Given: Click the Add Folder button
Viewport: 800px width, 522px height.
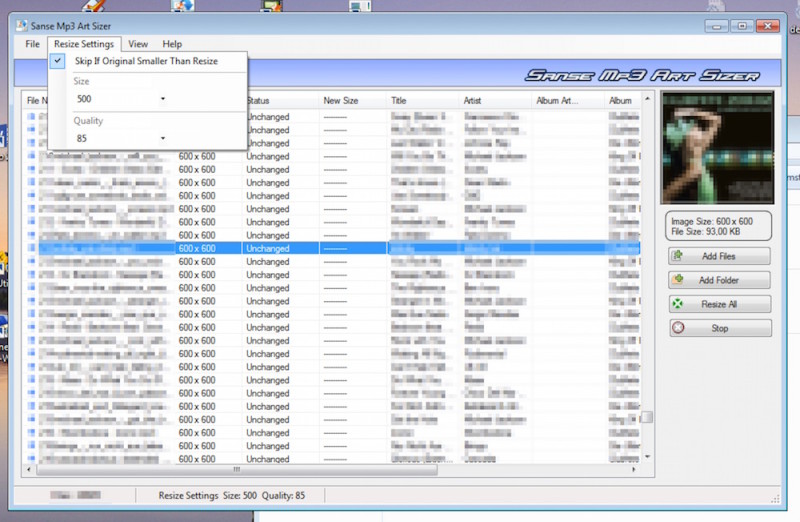Looking at the screenshot, I should point(719,280).
